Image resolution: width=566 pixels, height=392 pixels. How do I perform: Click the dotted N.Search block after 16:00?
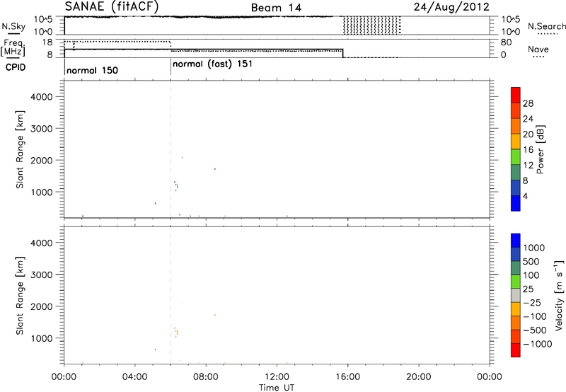click(372, 25)
